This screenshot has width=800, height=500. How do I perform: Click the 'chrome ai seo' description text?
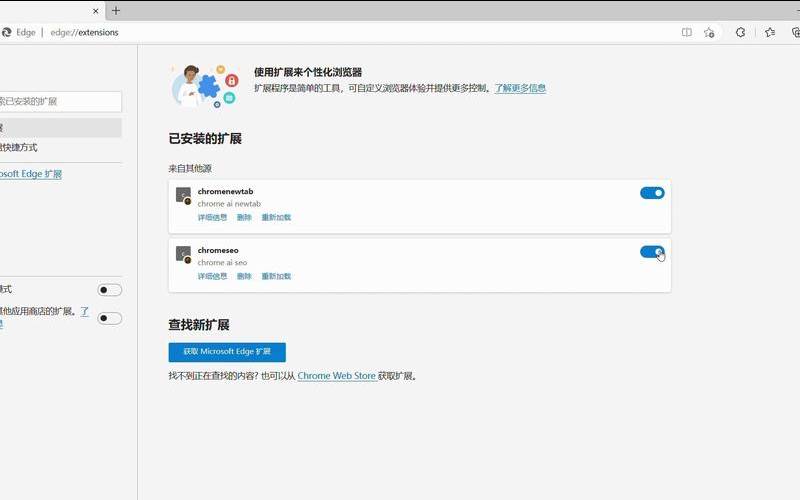click(x=222, y=262)
